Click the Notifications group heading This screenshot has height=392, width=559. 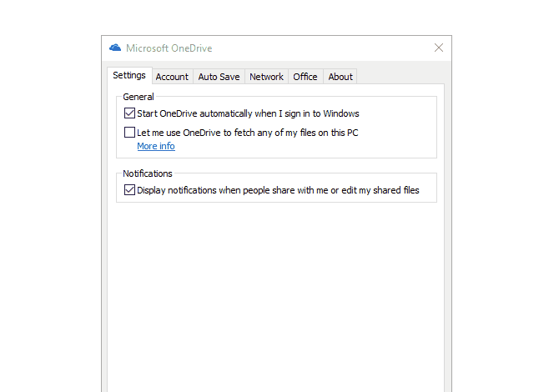click(x=148, y=173)
